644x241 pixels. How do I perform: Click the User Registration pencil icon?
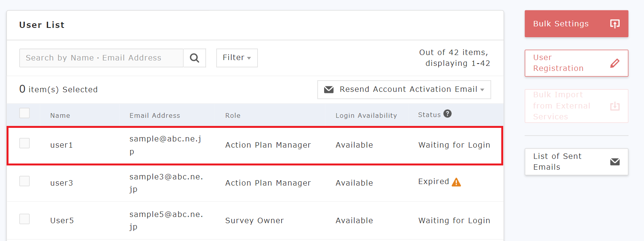click(x=615, y=63)
